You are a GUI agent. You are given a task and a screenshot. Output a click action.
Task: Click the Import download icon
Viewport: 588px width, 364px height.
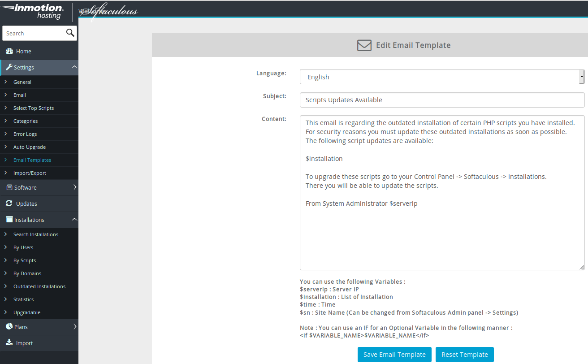[x=9, y=343]
